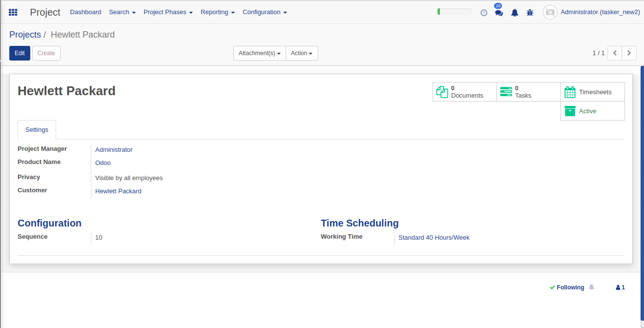Click the sequence value 10
Image resolution: width=644 pixels, height=328 pixels.
click(99, 238)
